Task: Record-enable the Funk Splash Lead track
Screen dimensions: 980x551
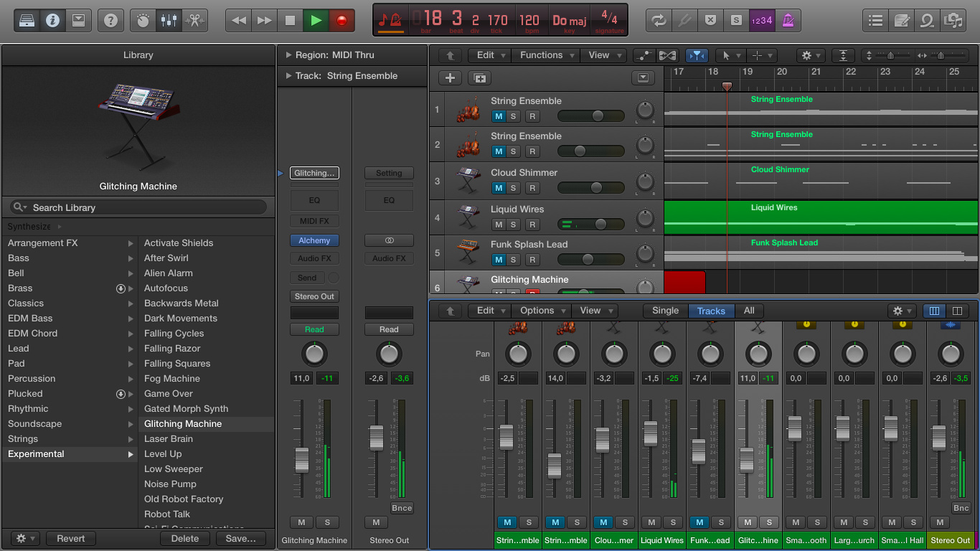Action: coord(532,260)
